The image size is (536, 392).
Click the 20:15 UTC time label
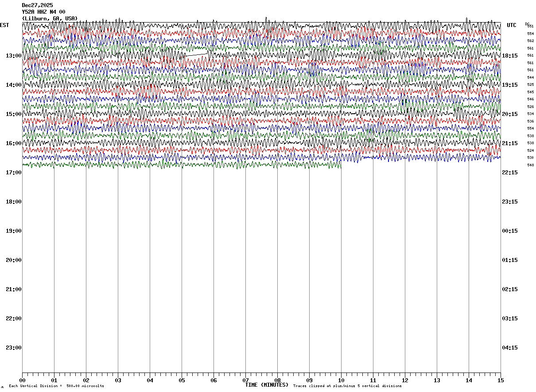click(510, 114)
